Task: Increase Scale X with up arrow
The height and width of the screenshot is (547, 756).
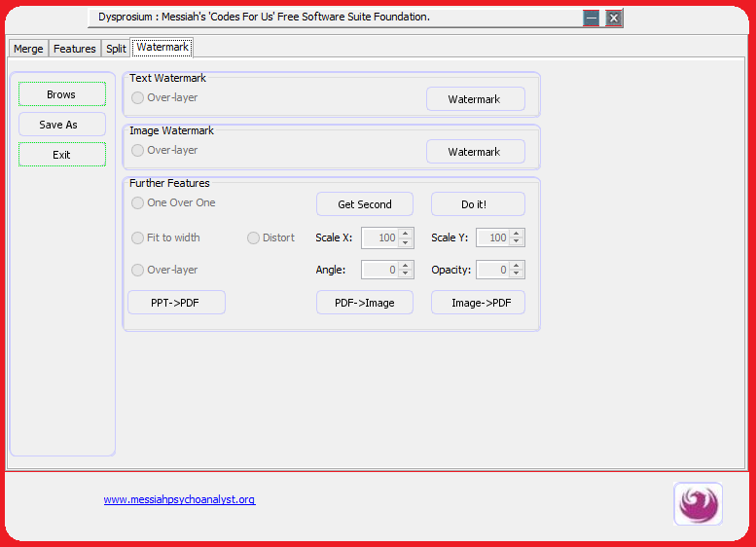Action: click(x=406, y=233)
